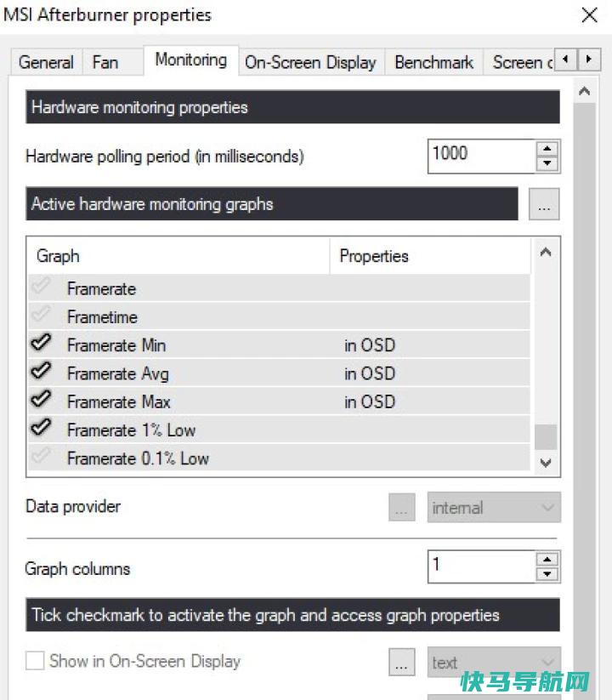This screenshot has width=612, height=700.
Task: Toggle the Framerate graph checkmark
Action: point(41,286)
